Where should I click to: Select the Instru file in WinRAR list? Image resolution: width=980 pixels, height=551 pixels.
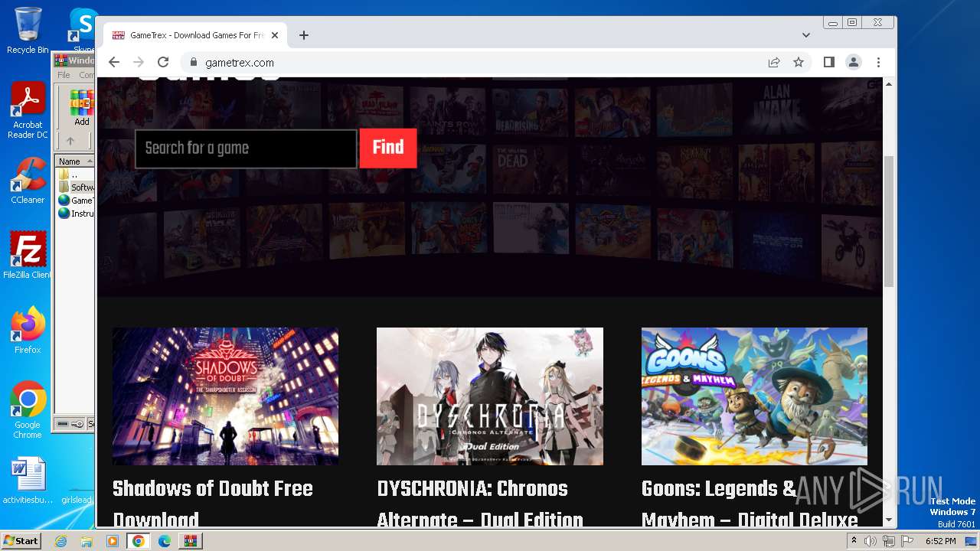click(76, 214)
